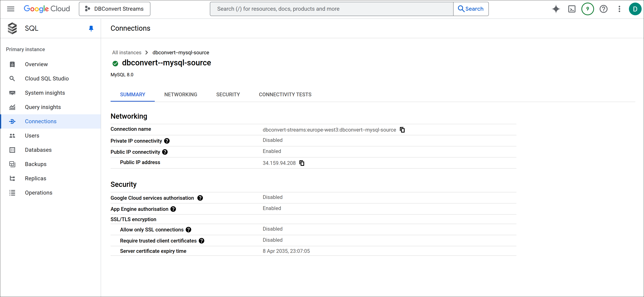Open the main navigation hamburger menu

pyautogui.click(x=11, y=9)
